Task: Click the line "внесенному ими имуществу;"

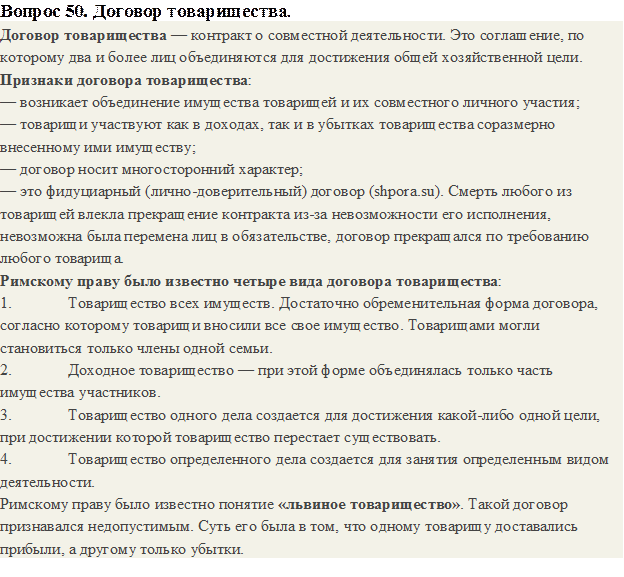Action: point(98,148)
